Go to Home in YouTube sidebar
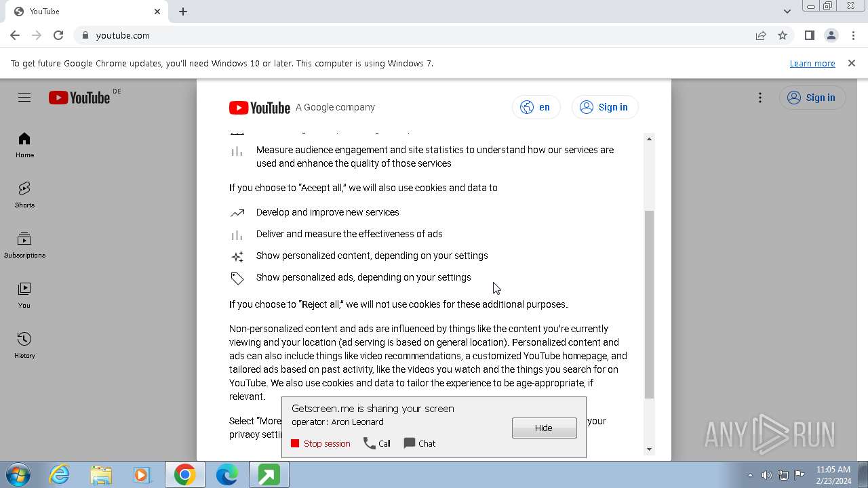Screen dimensions: 868x488 24,145
